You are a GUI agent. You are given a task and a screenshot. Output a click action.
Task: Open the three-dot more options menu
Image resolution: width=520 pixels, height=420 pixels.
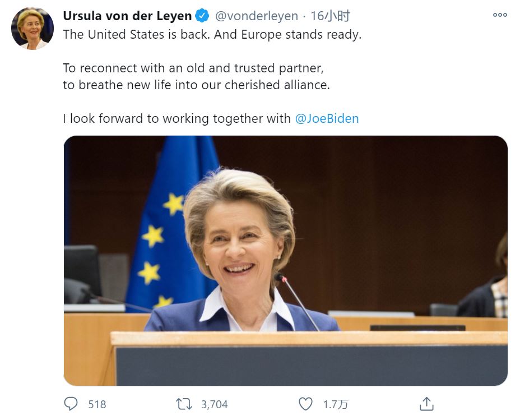pyautogui.click(x=499, y=16)
